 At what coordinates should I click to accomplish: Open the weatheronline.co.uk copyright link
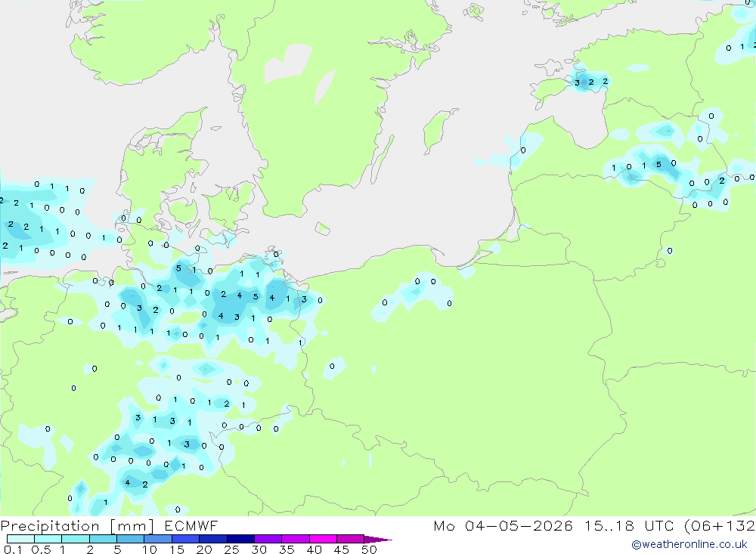(x=689, y=544)
